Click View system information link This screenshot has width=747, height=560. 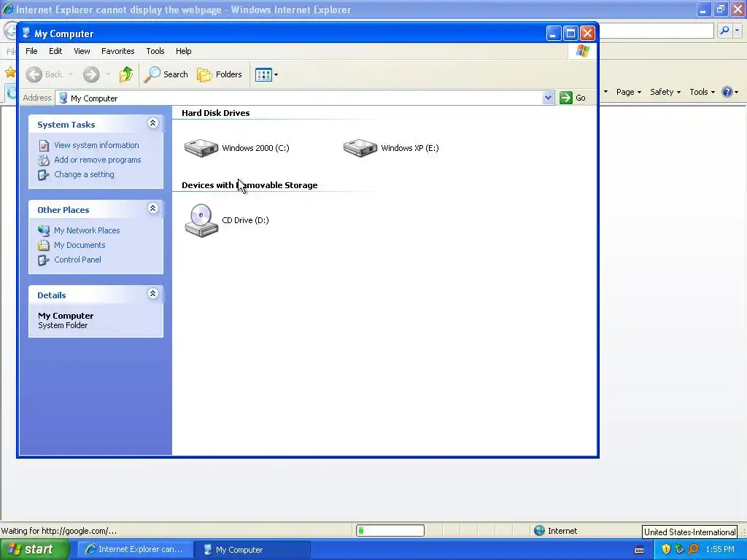point(96,145)
